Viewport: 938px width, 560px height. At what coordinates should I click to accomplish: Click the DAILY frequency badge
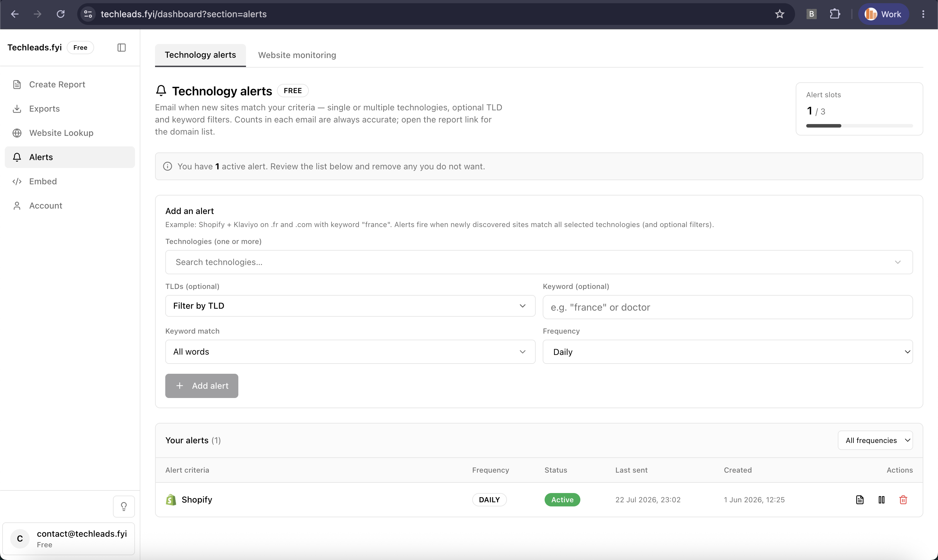(489, 500)
